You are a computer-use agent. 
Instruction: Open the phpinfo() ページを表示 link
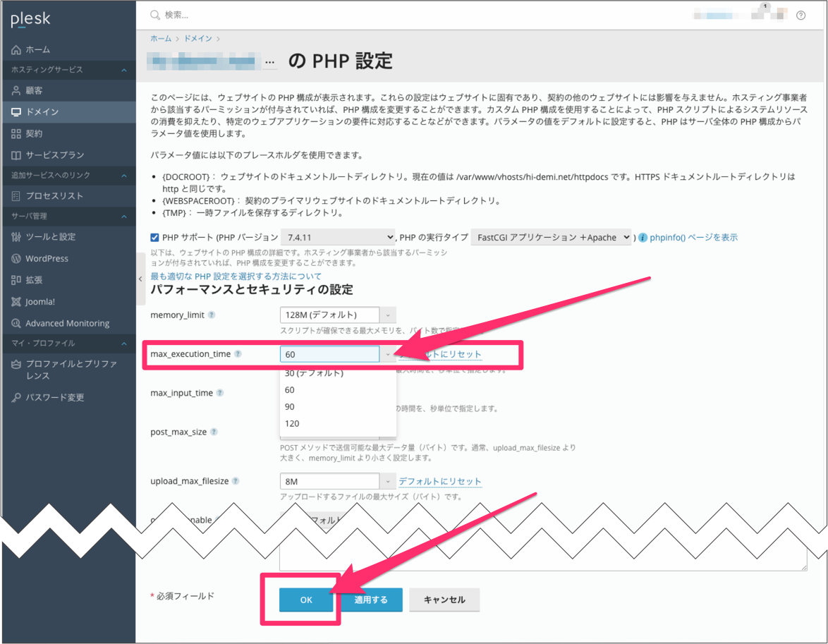click(693, 238)
